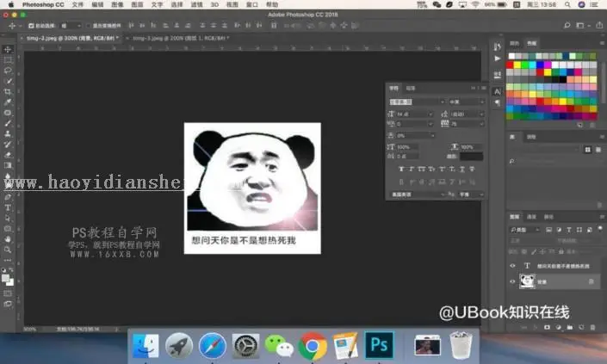
Task: Open Photoshop in the Dock
Action: pos(379,345)
